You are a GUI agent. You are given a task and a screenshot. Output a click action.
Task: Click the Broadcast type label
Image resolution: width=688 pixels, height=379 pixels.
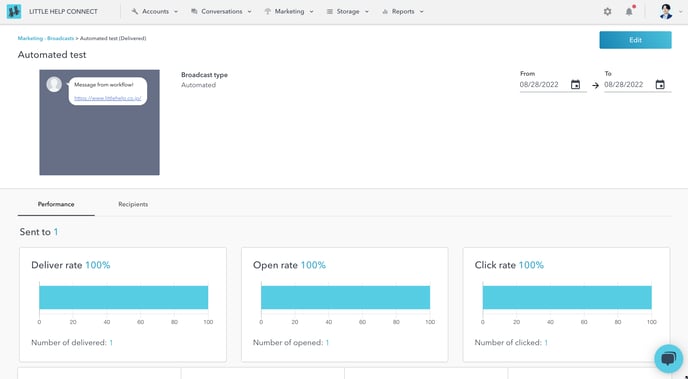click(204, 75)
